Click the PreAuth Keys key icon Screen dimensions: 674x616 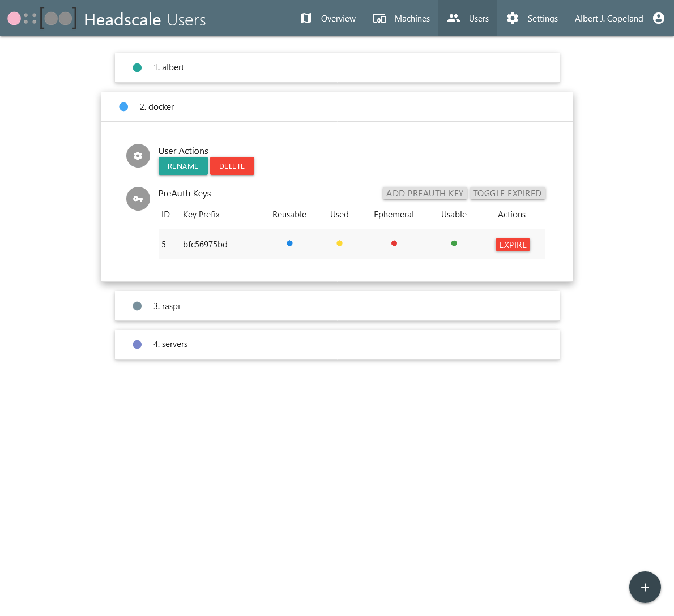coord(138,199)
